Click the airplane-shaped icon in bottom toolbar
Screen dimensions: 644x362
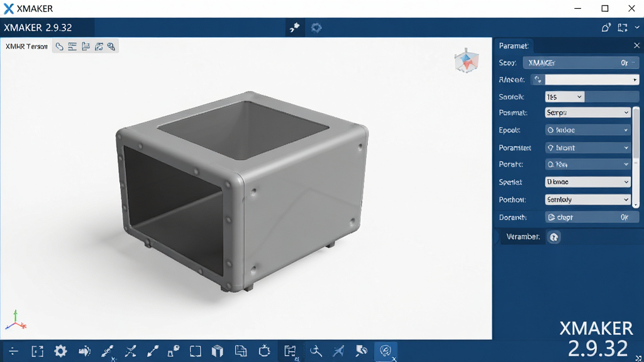click(x=338, y=351)
